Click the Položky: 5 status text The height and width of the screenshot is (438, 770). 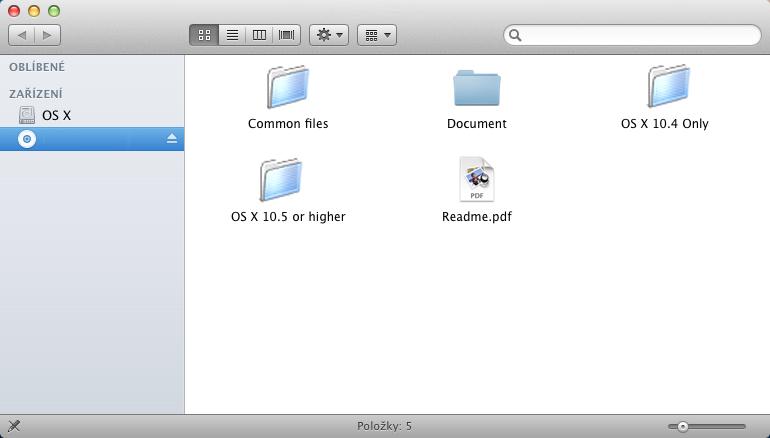(x=385, y=426)
